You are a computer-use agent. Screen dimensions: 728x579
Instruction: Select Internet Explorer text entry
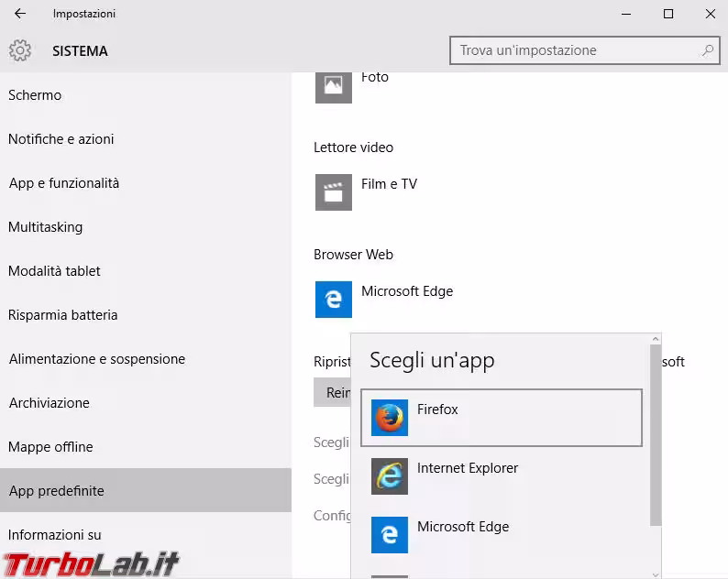468,468
